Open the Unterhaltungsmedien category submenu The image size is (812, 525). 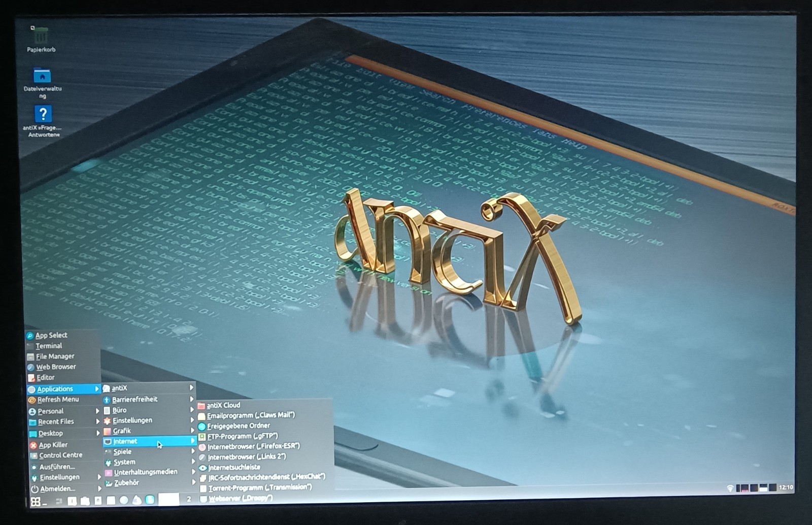[x=150, y=472]
